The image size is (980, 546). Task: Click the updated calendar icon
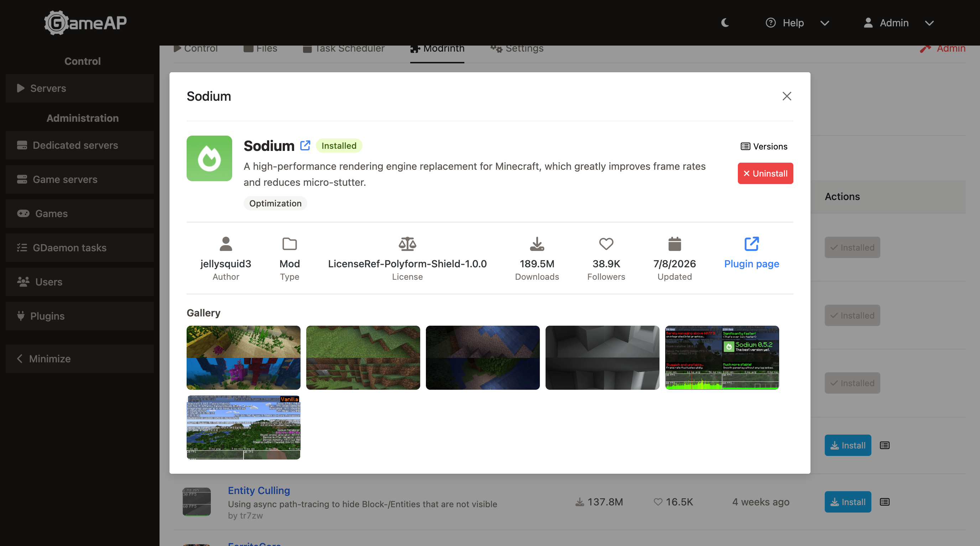click(x=675, y=244)
